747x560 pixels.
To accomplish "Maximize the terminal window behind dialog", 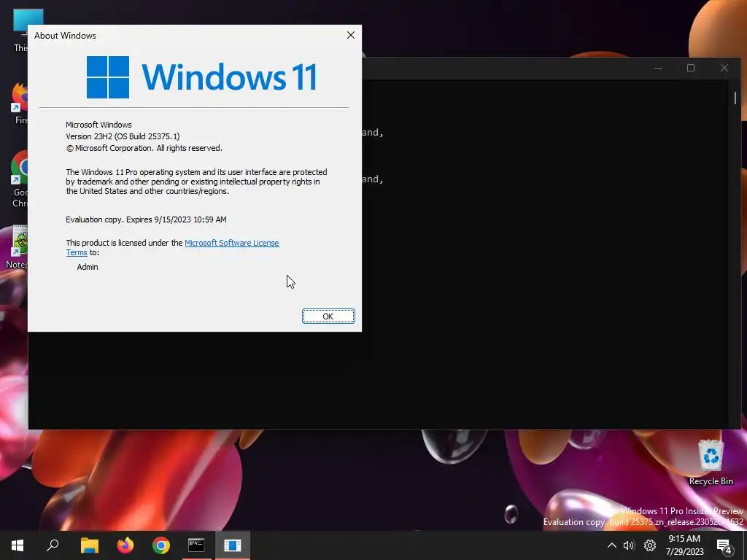I will pyautogui.click(x=691, y=68).
